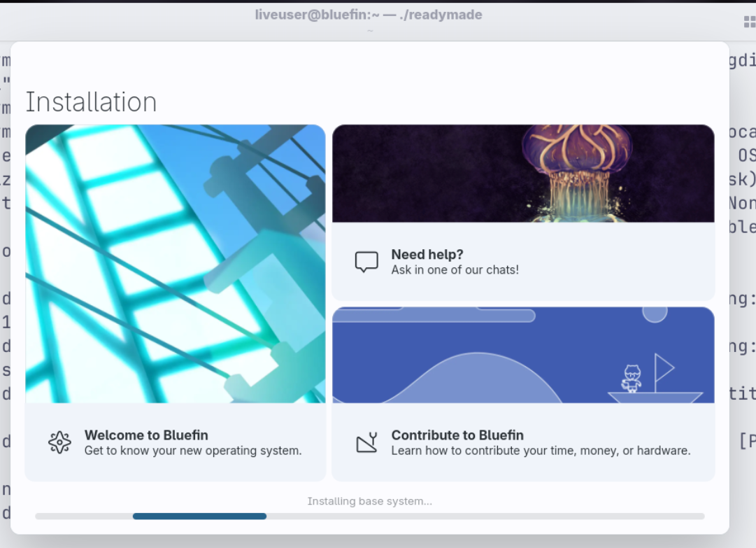The image size is (756, 548).
Task: Click the Welcome to Bluefin flower icon
Action: [59, 442]
